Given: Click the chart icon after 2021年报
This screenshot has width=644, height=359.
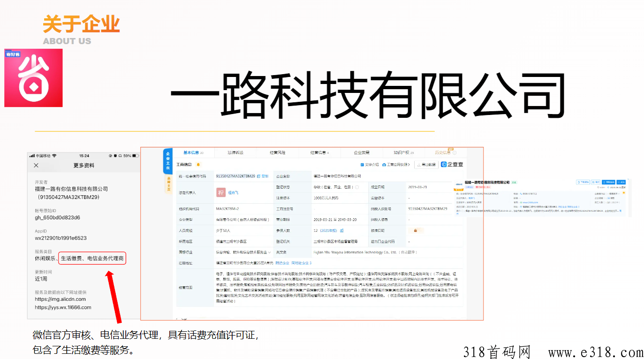Looking at the screenshot, I should pyautogui.click(x=342, y=230).
